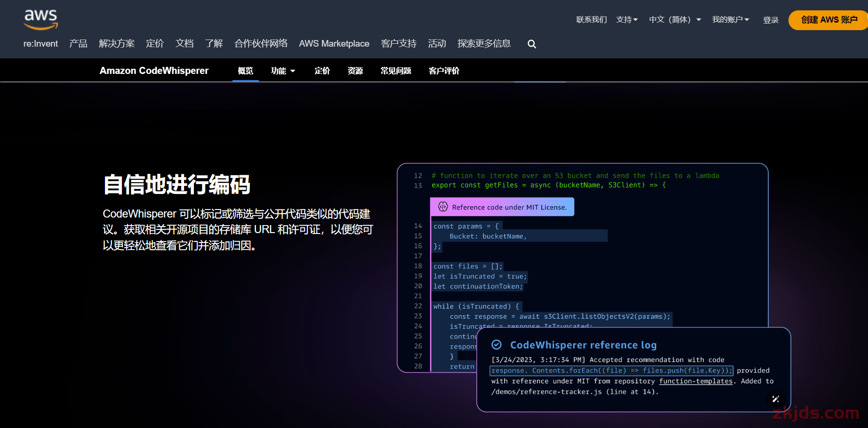Click the line 12 code comment
Viewport: 868px width, 428px height.
pos(575,176)
